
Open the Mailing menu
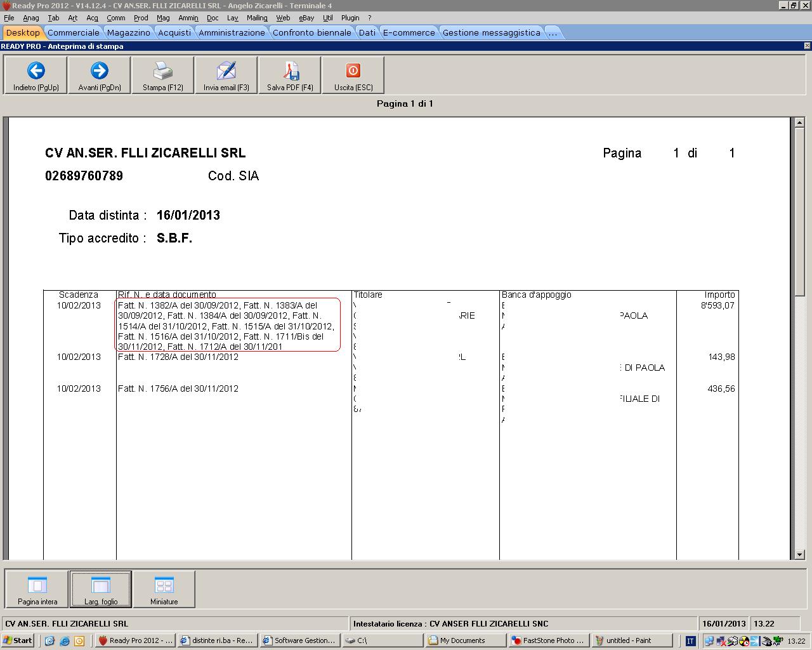(x=257, y=18)
